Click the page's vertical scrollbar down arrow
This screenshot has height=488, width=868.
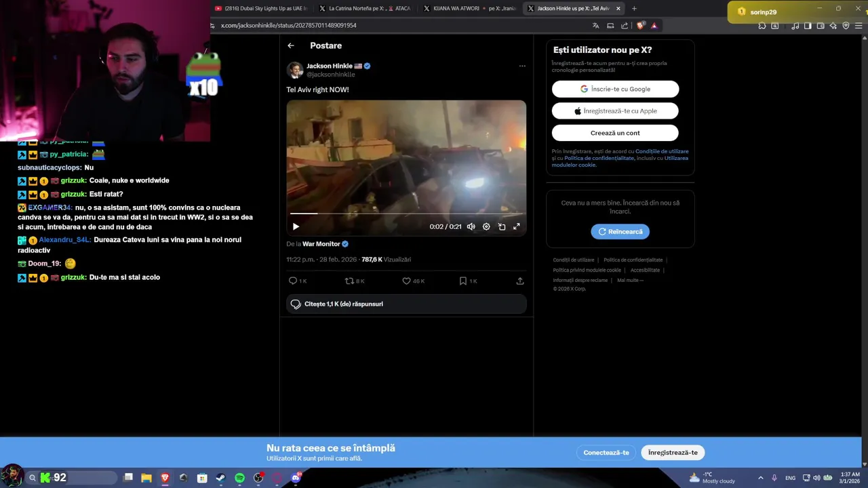pos(864,465)
